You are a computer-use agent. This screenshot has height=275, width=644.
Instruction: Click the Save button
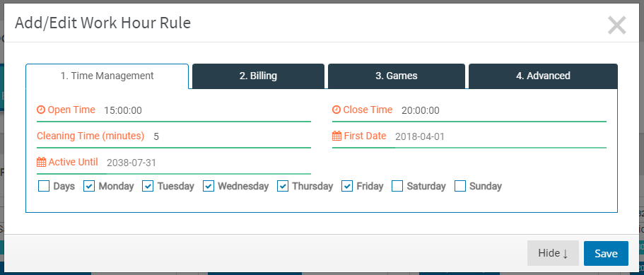pyautogui.click(x=607, y=253)
